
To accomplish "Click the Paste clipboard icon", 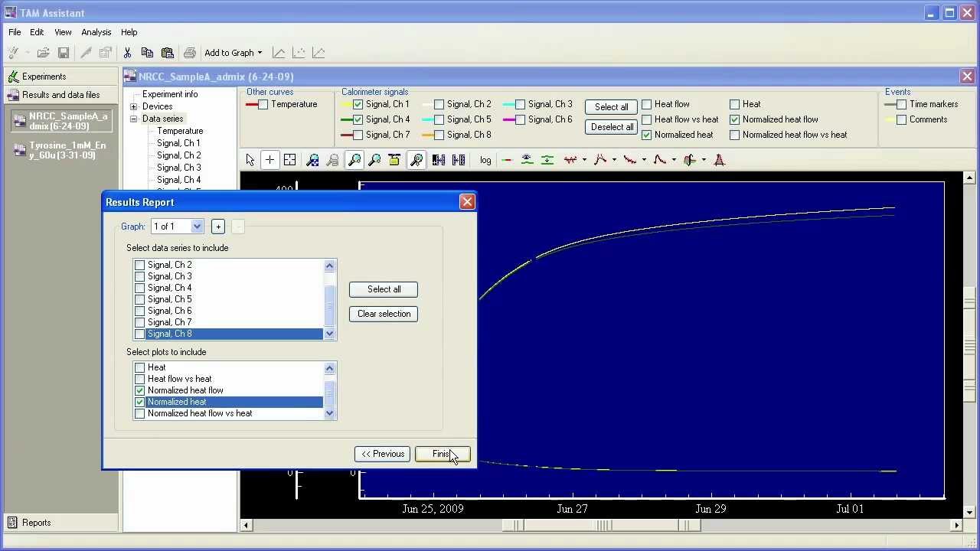I will (167, 53).
